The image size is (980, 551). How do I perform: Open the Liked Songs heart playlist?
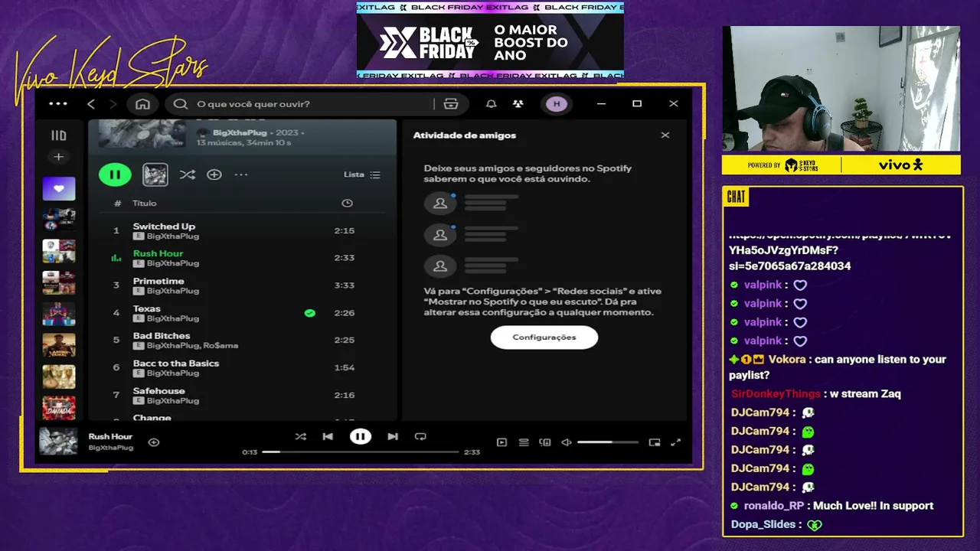pyautogui.click(x=59, y=189)
